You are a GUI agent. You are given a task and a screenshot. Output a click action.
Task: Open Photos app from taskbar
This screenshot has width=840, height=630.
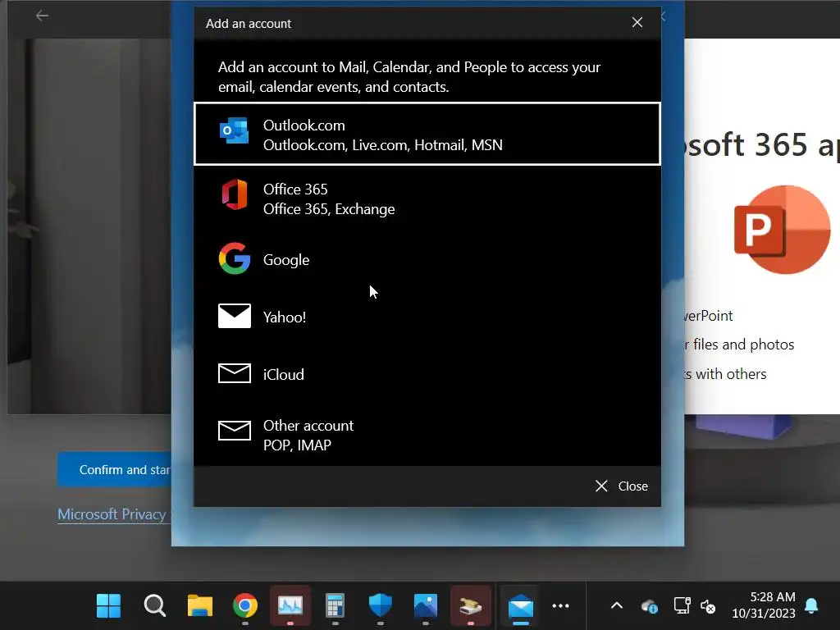tap(426, 606)
